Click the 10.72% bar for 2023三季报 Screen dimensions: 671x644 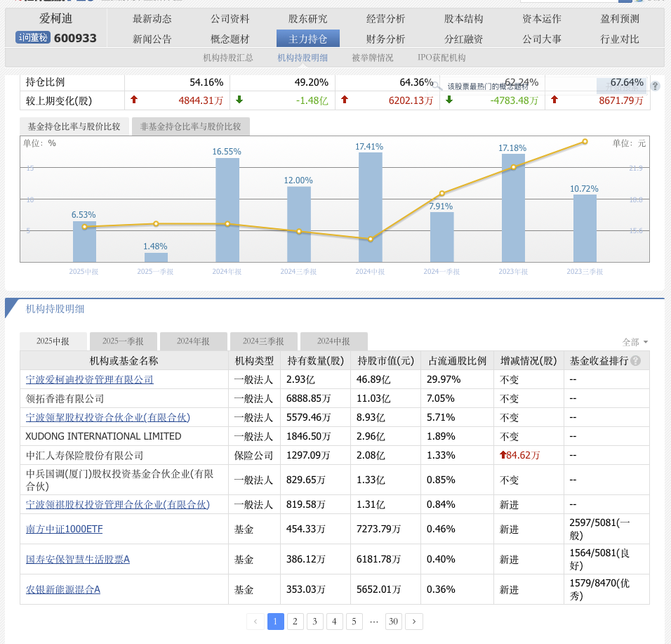tap(585, 228)
